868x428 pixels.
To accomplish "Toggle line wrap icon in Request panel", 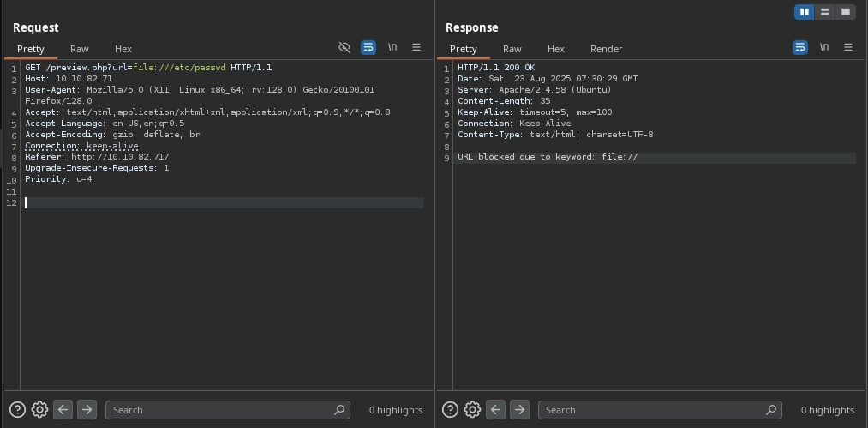I will click(x=368, y=48).
